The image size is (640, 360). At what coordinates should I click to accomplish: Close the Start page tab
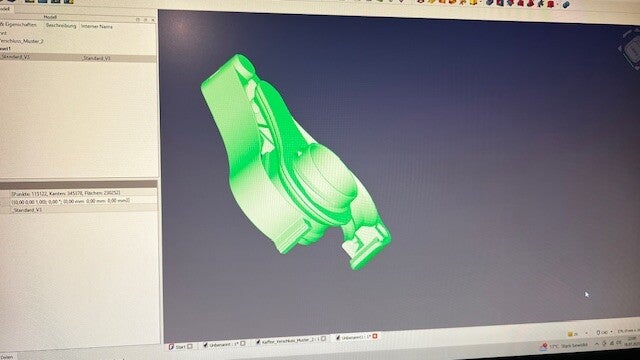coord(190,346)
